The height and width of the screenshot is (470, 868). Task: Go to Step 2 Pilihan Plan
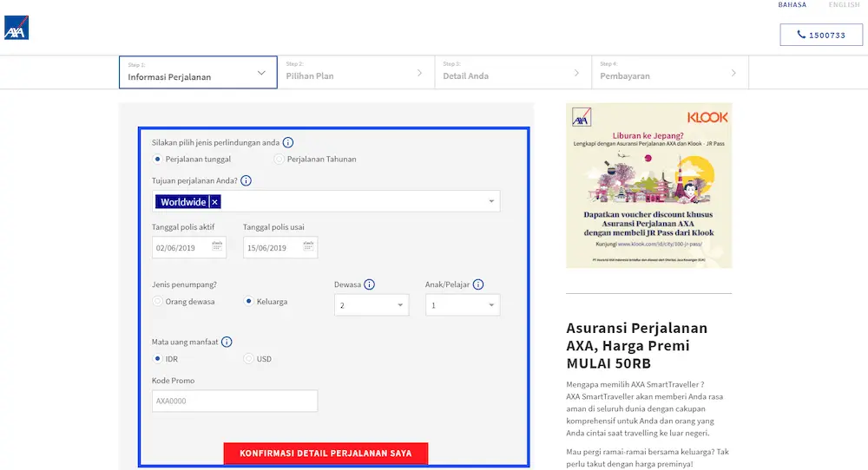click(x=356, y=73)
